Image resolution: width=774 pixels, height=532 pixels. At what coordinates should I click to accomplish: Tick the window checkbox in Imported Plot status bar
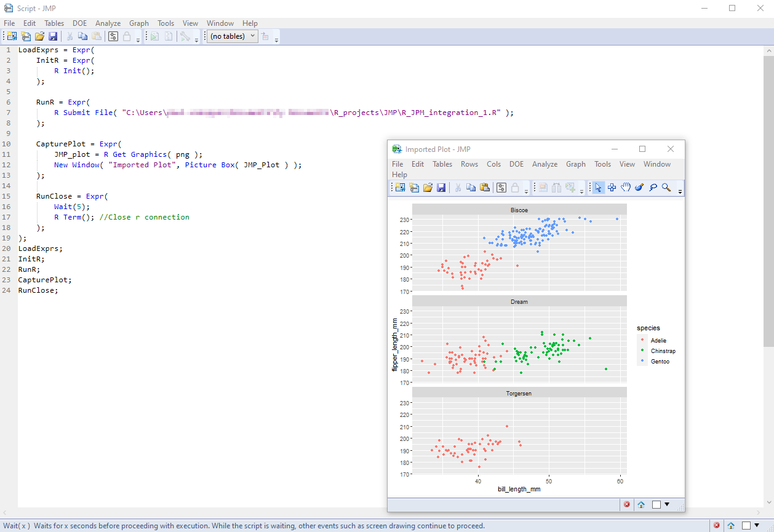click(x=656, y=504)
